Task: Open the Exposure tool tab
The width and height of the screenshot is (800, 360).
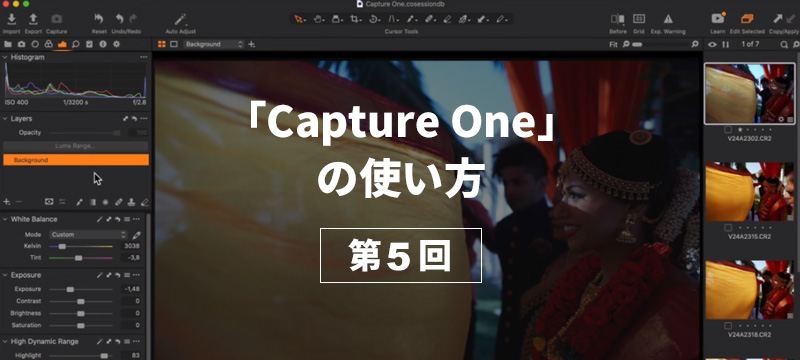Action: click(62, 44)
